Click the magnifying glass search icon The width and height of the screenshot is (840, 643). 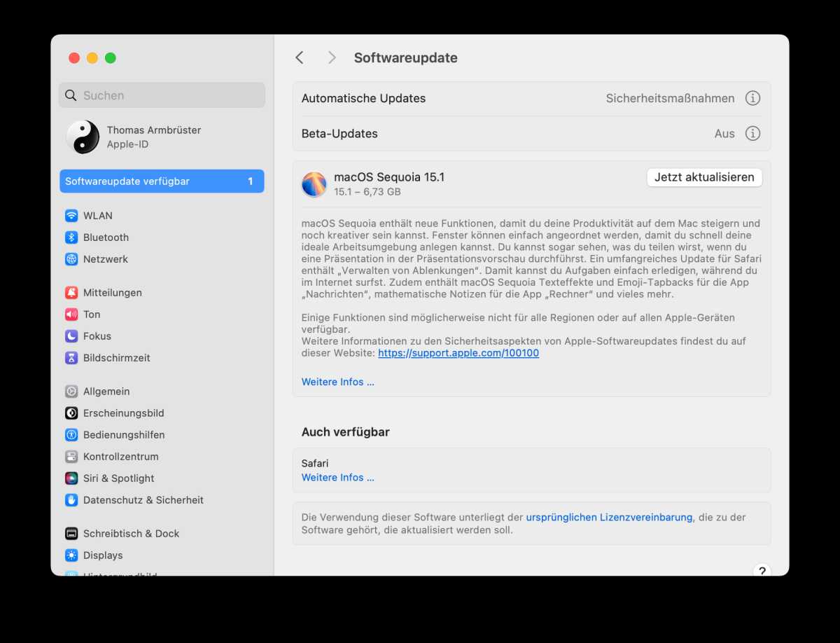(x=71, y=95)
